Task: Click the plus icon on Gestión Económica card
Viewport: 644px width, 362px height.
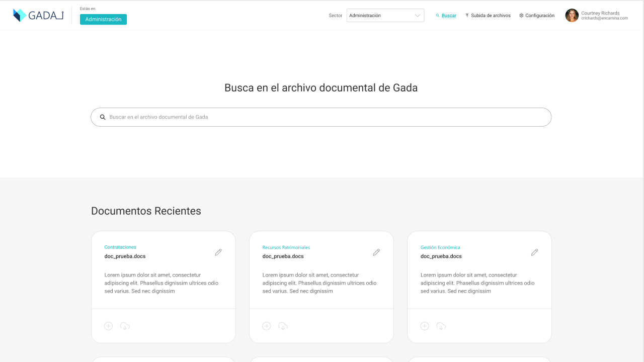Action: click(x=425, y=326)
